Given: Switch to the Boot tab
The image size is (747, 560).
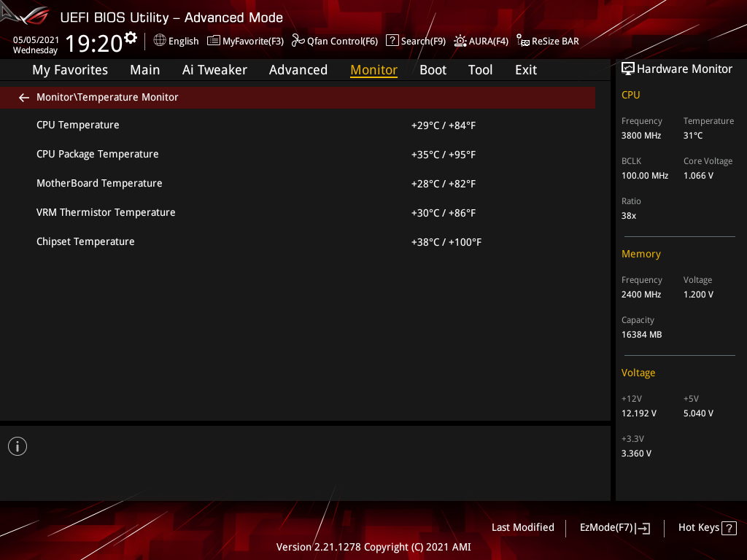Looking at the screenshot, I should [433, 70].
